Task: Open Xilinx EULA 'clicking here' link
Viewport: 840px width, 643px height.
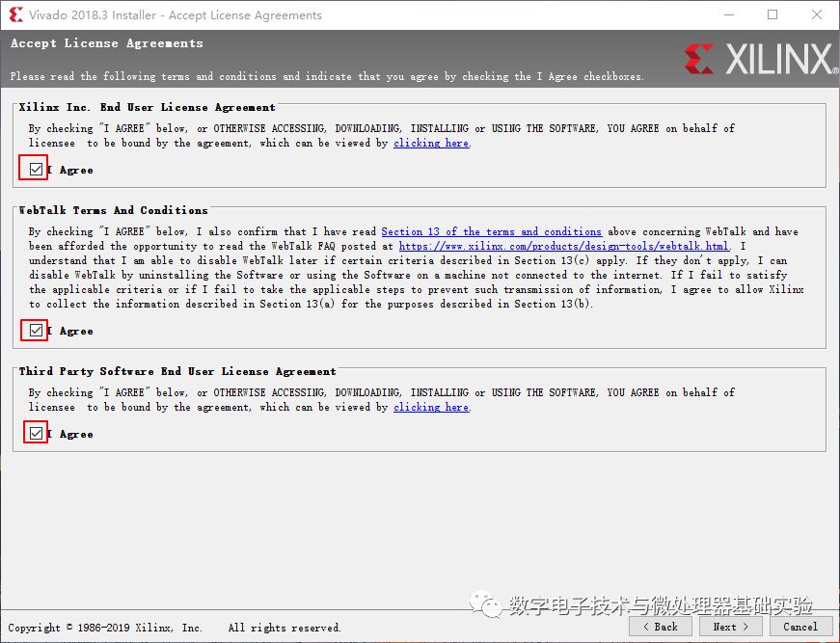Action: pos(431,143)
